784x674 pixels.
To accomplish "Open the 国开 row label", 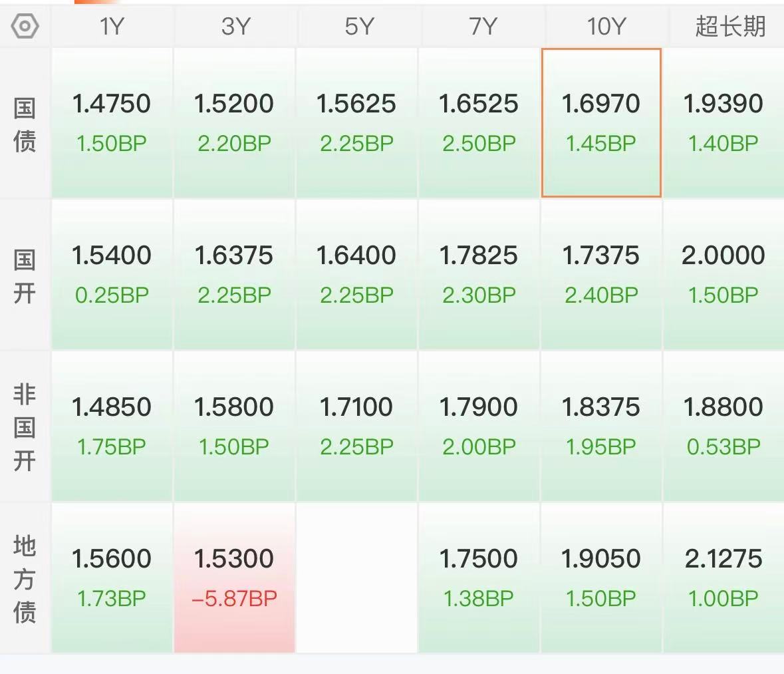I will (25, 276).
